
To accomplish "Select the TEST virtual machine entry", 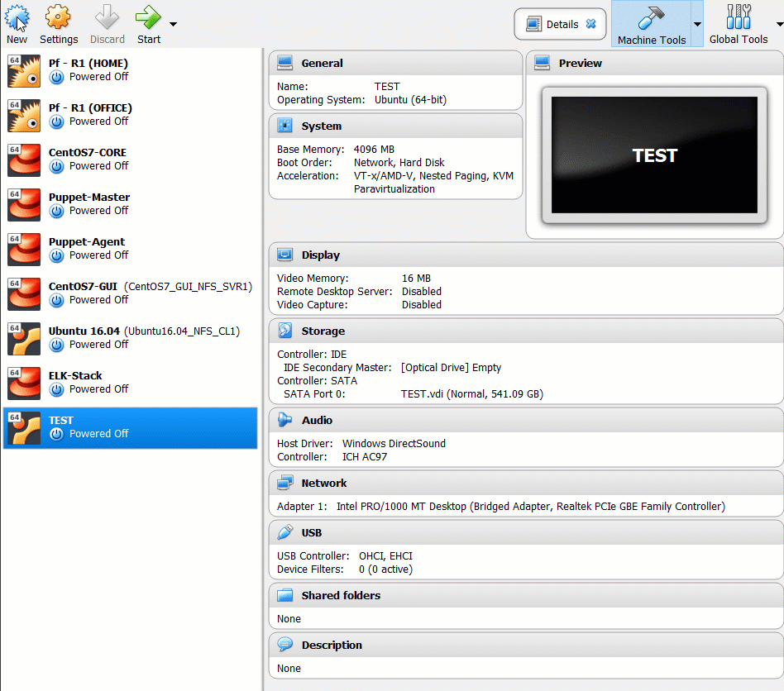I will (130, 427).
